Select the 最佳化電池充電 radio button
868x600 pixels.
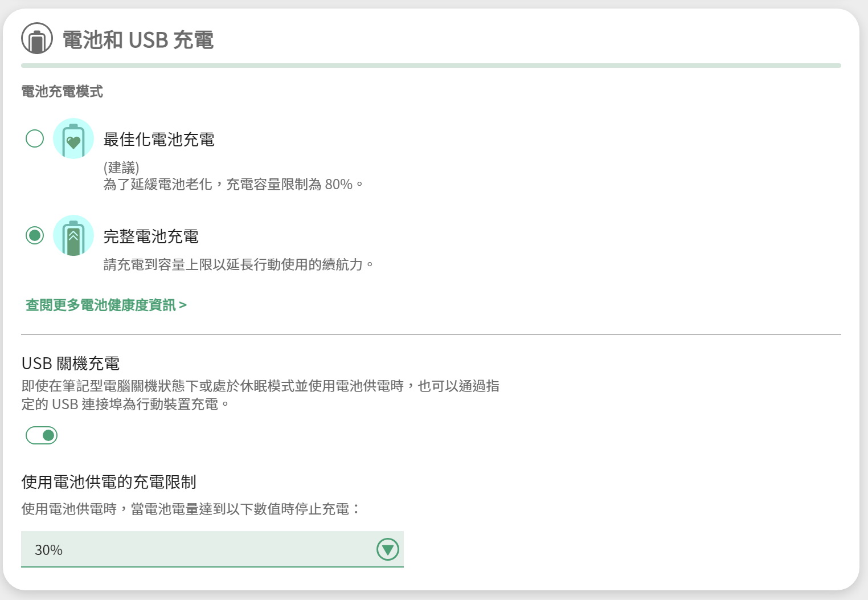click(35, 138)
